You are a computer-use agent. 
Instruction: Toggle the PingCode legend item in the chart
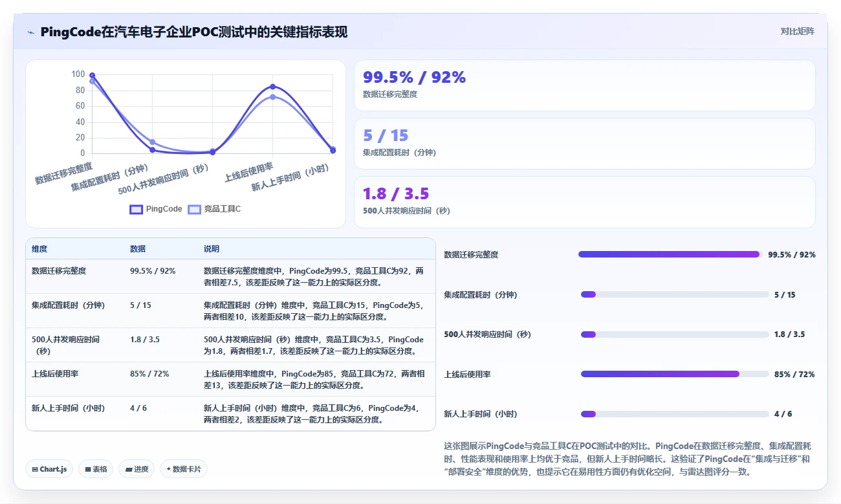[x=156, y=209]
